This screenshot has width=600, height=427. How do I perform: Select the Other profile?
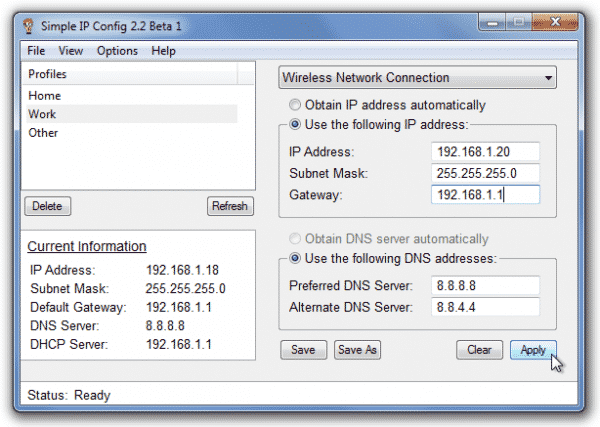[x=43, y=133]
